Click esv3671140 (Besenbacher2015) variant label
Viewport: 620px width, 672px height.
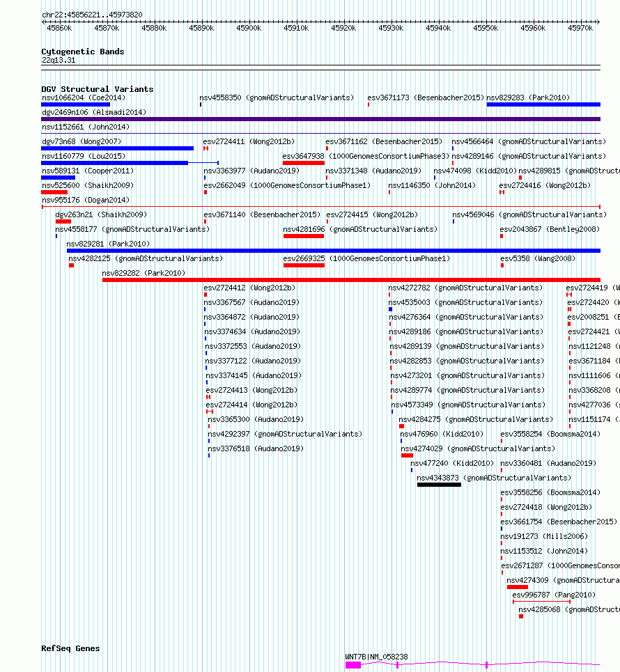click(x=262, y=214)
